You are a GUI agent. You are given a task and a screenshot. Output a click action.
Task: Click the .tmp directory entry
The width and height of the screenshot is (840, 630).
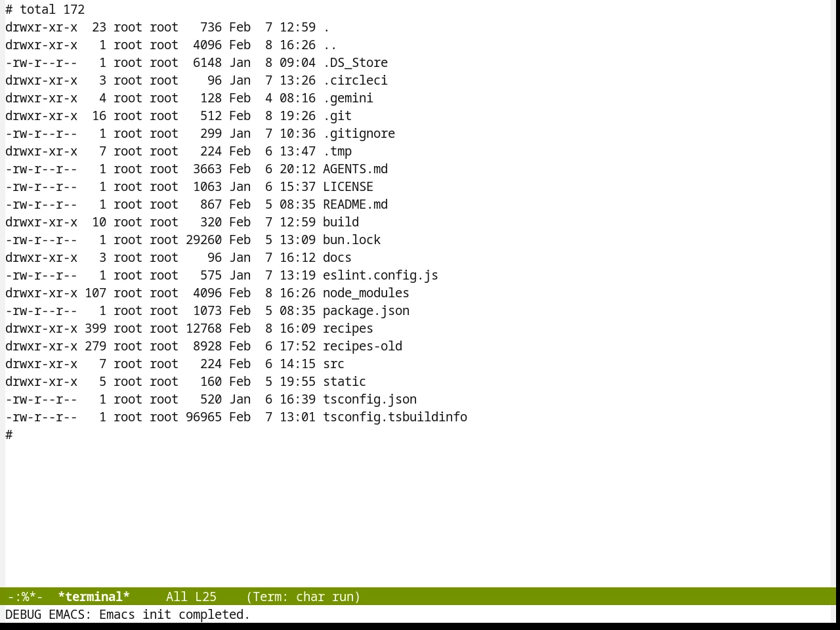coord(337,151)
